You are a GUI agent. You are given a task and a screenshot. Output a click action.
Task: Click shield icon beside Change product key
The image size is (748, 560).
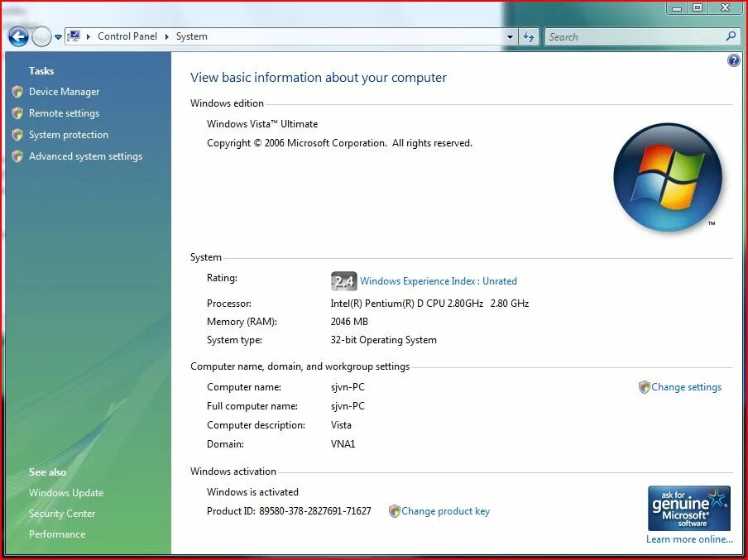pyautogui.click(x=394, y=511)
